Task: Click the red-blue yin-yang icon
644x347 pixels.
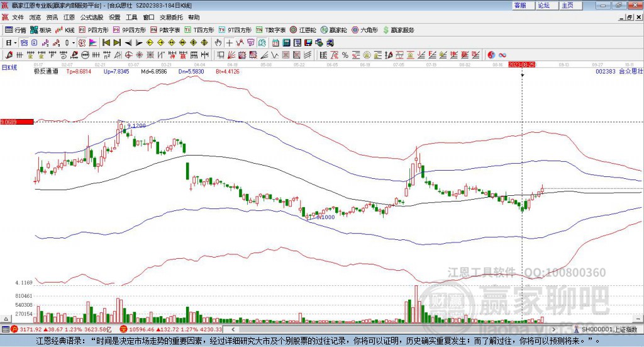Action: pyautogui.click(x=491, y=55)
